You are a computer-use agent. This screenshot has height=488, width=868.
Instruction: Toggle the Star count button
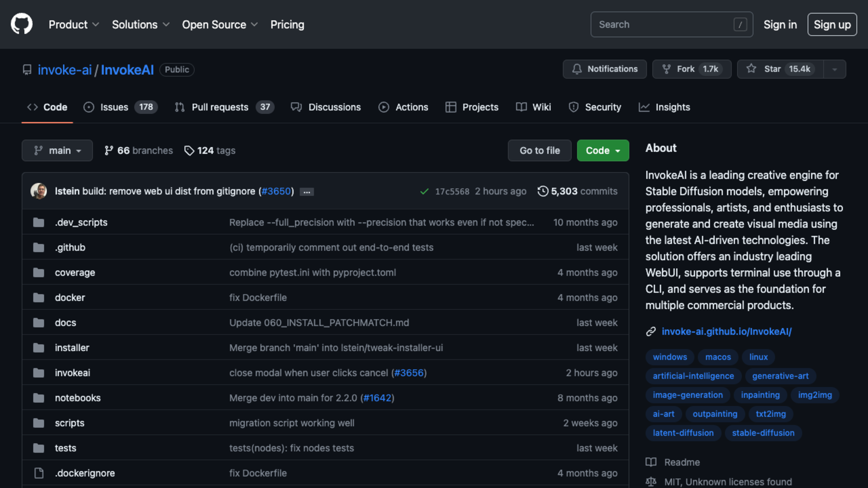pyautogui.click(x=800, y=68)
